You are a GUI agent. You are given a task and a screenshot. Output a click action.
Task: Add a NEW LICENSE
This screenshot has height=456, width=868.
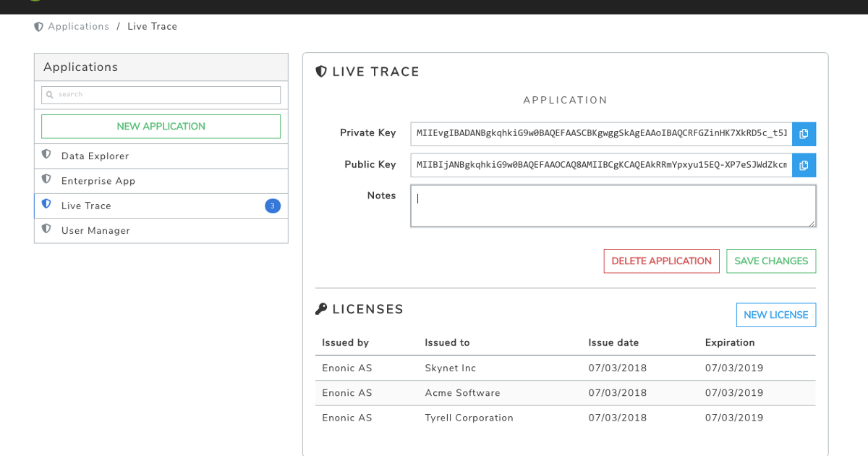pyautogui.click(x=776, y=315)
